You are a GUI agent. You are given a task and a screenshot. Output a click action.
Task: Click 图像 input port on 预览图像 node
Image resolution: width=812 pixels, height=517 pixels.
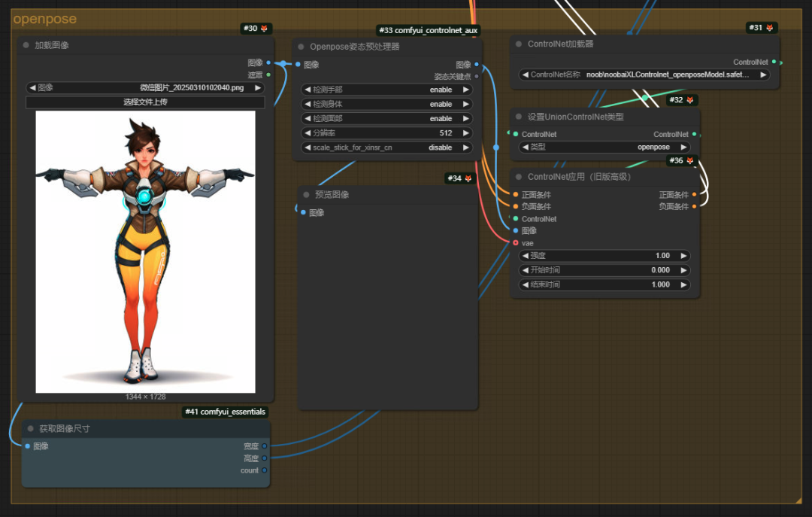point(304,213)
